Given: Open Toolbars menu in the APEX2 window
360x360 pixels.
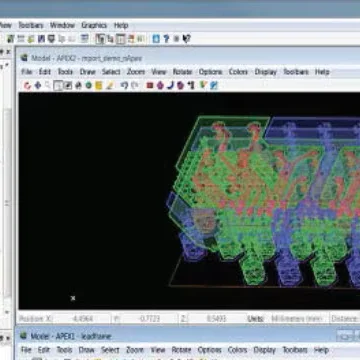Looking at the screenshot, I should [296, 72].
